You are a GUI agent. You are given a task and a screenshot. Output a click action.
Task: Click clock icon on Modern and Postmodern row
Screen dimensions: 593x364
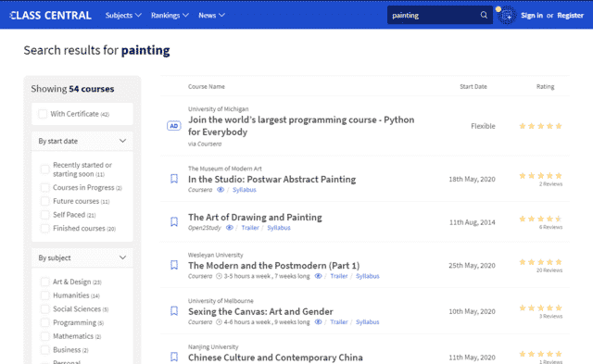coord(219,276)
